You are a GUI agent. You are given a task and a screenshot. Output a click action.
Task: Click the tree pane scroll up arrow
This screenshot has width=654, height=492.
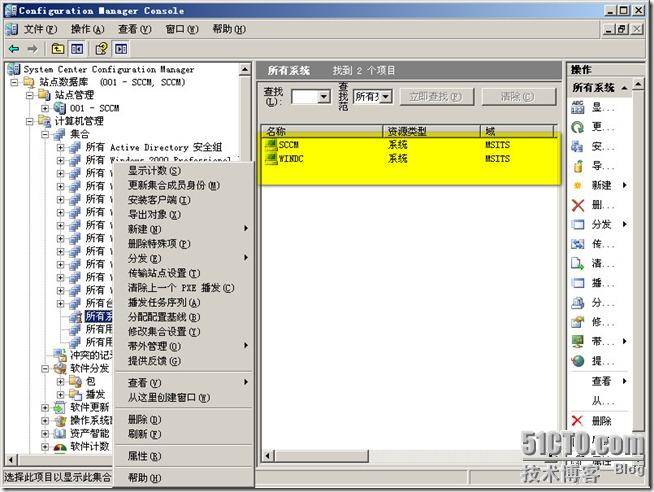pyautogui.click(x=245, y=69)
